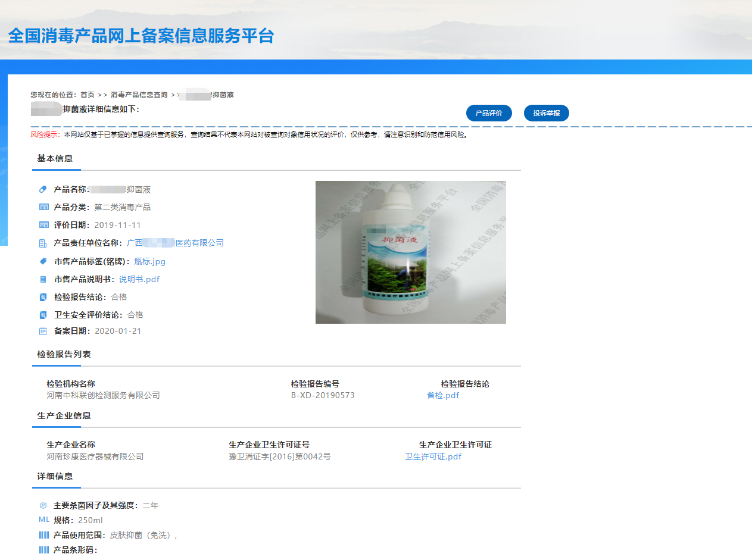Click the card icon beside 产品分类

coord(43,207)
